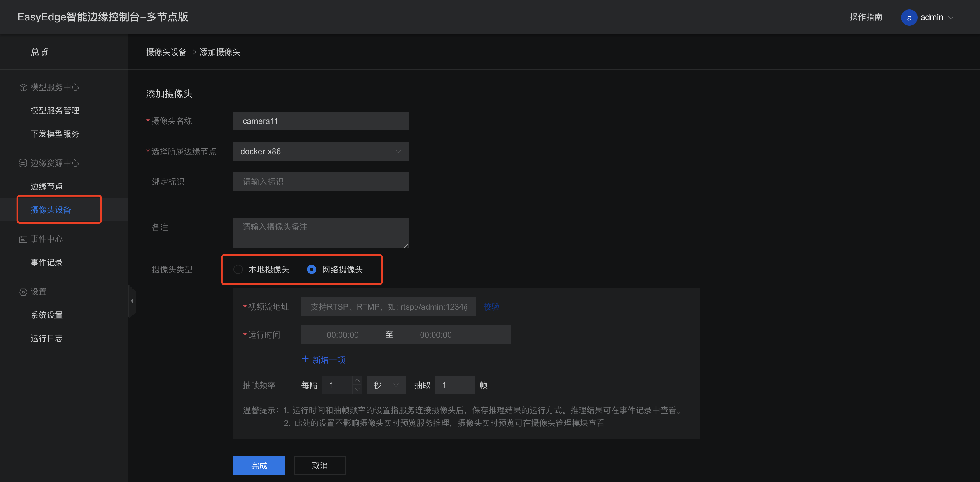Click the 绑定标识 input field
This screenshot has height=482, width=980.
321,182
